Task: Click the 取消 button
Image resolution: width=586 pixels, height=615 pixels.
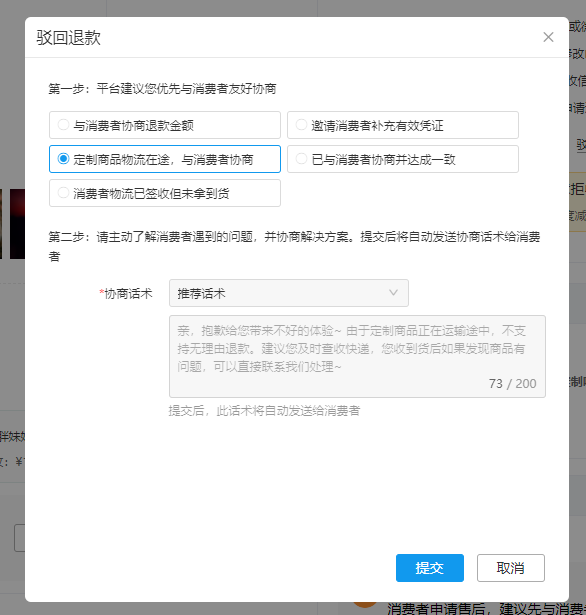Action: (511, 568)
